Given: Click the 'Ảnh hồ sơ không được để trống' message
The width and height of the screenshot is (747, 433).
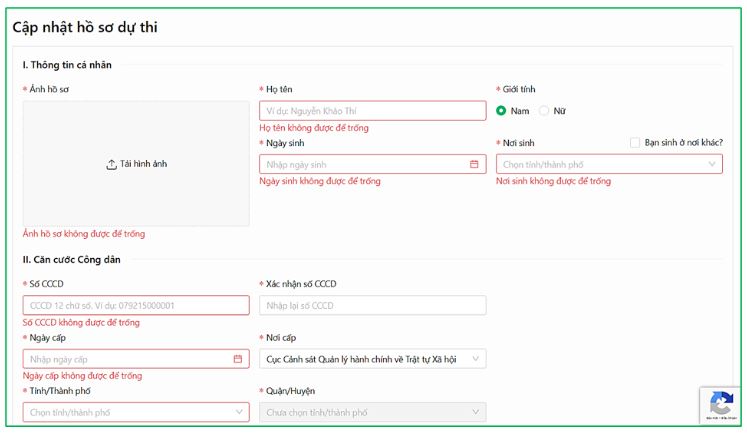Looking at the screenshot, I should click(84, 234).
